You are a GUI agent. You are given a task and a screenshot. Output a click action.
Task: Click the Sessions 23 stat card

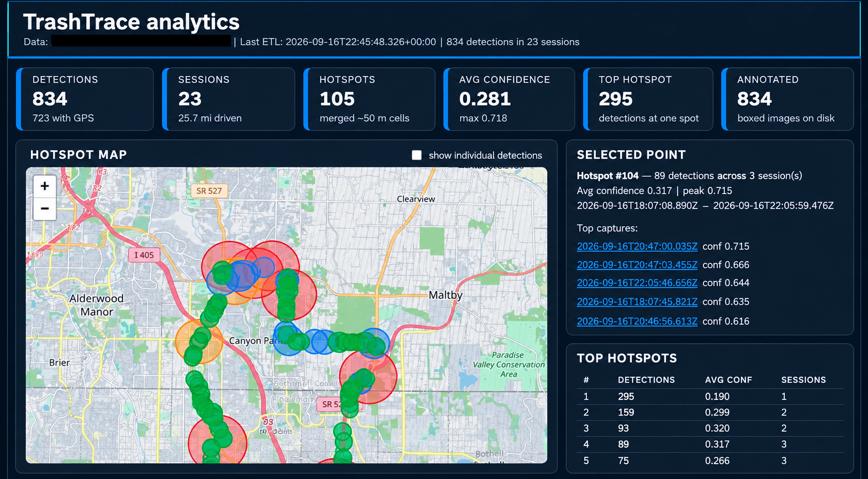[229, 99]
